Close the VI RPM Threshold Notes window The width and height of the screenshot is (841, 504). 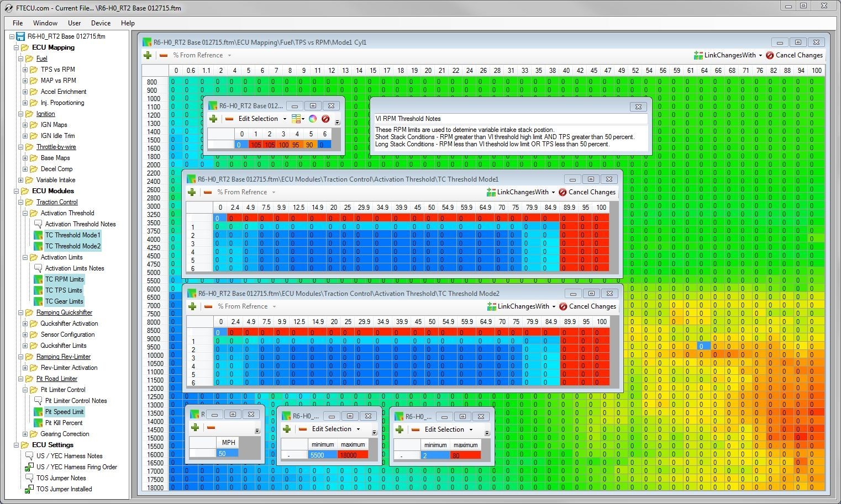(638, 107)
